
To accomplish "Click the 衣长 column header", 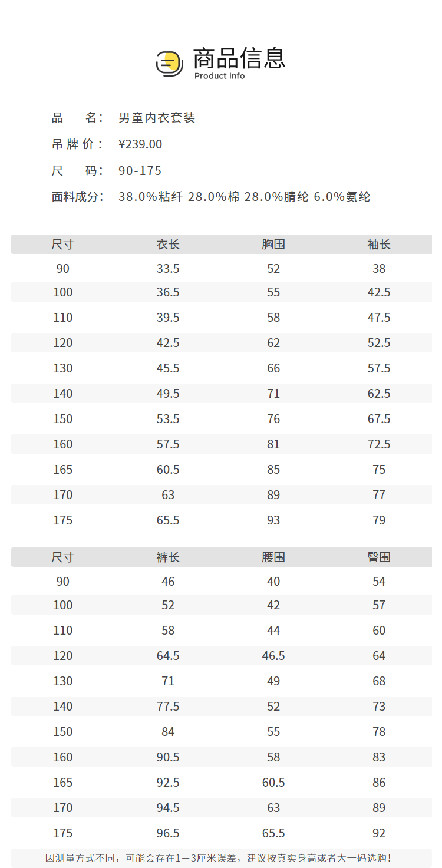I will point(168,245).
